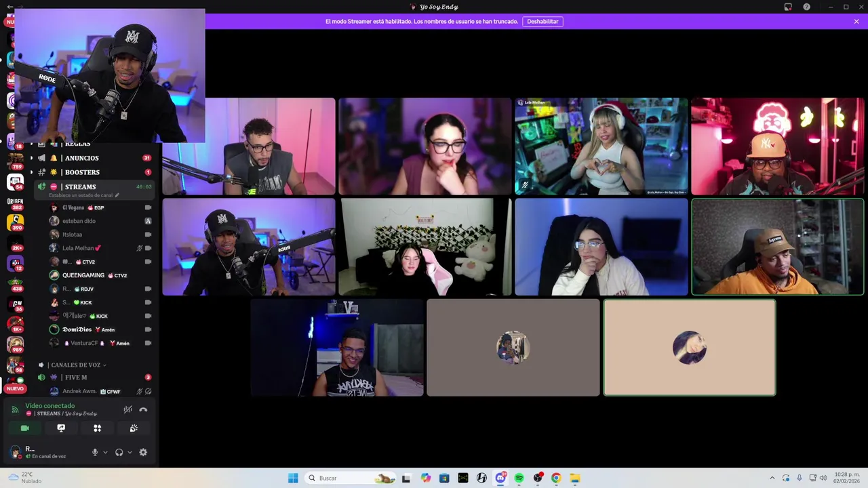Open the help question mark icon

[806, 7]
